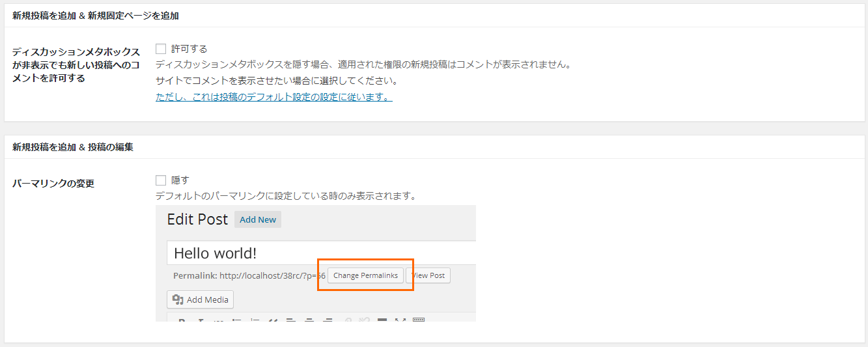This screenshot has height=347, width=868.
Task: Click the Italic icon in editor toolbar
Action: coord(201,320)
